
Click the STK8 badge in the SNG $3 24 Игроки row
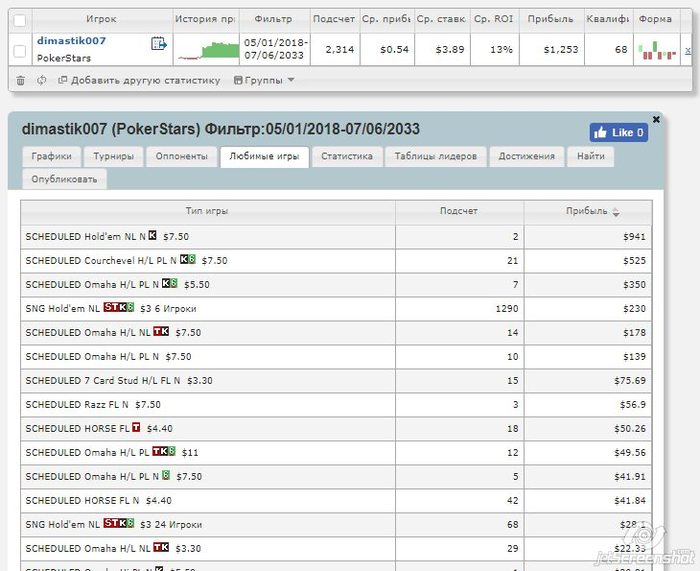pyautogui.click(x=119, y=523)
